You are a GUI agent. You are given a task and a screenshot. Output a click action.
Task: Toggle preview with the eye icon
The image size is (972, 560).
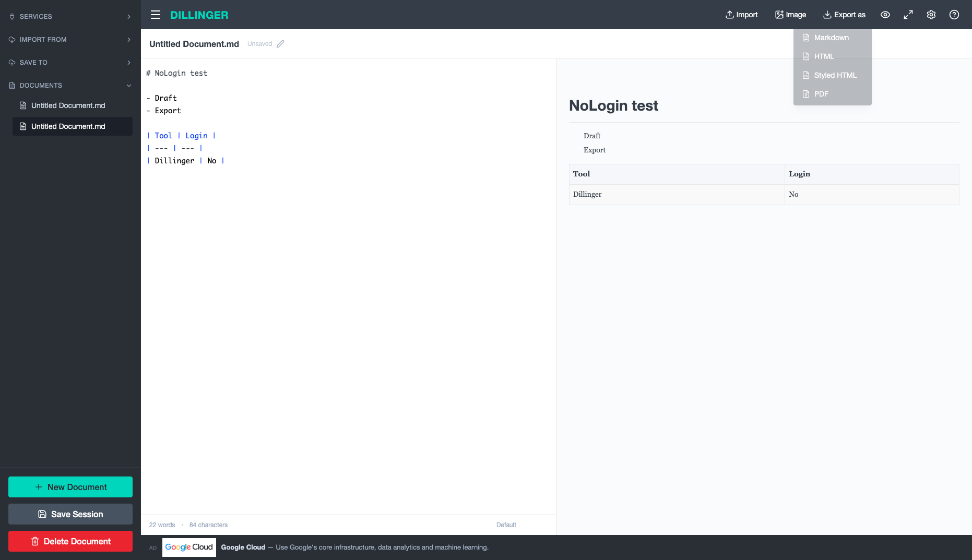click(x=885, y=15)
